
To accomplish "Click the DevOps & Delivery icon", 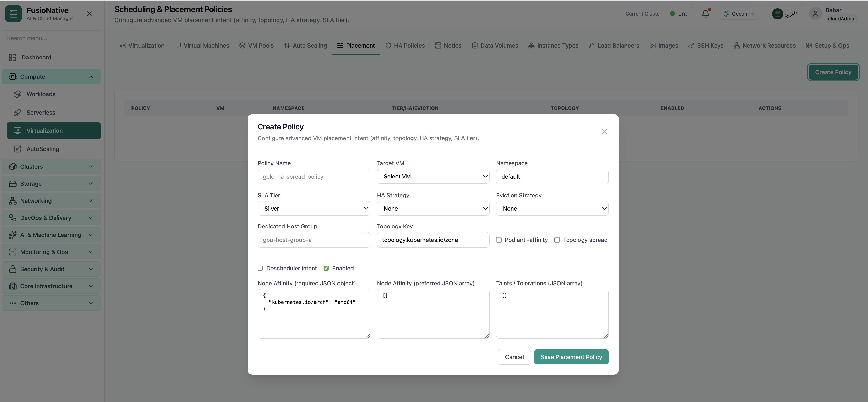I will click(x=12, y=218).
